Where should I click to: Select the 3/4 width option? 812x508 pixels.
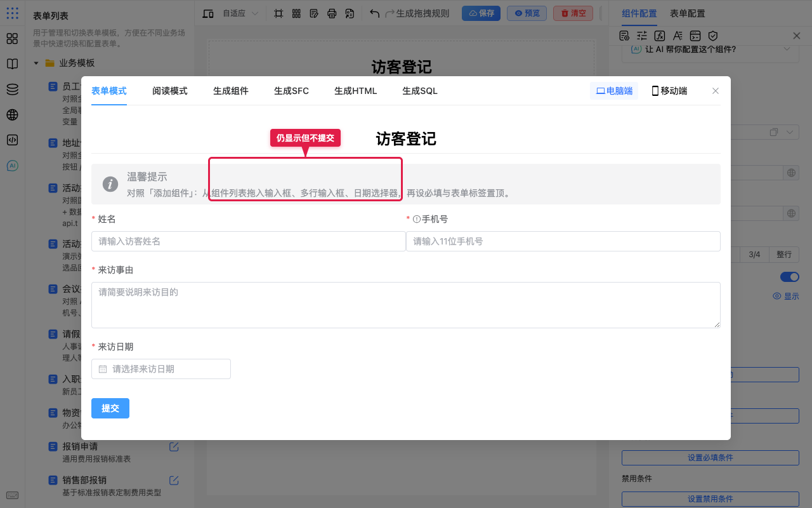754,255
